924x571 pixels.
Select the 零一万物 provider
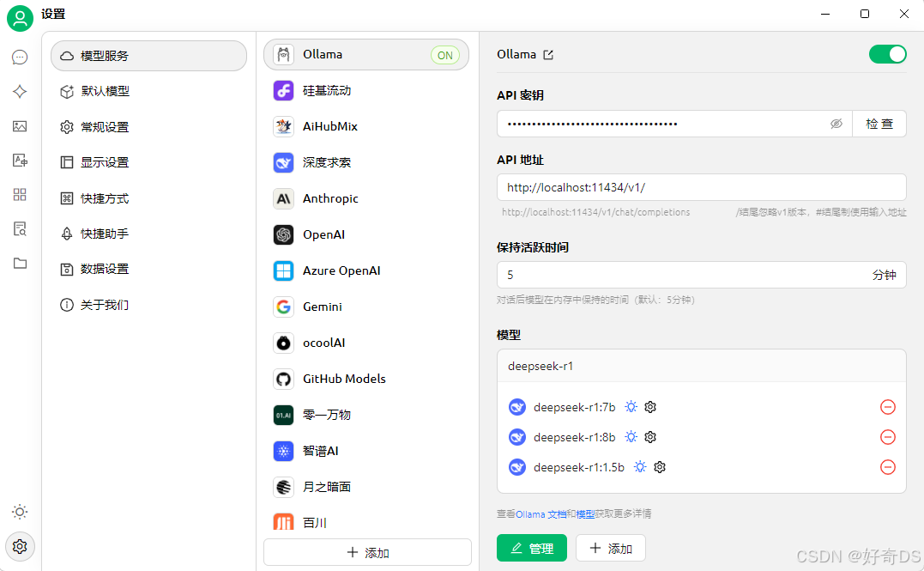(x=366, y=415)
